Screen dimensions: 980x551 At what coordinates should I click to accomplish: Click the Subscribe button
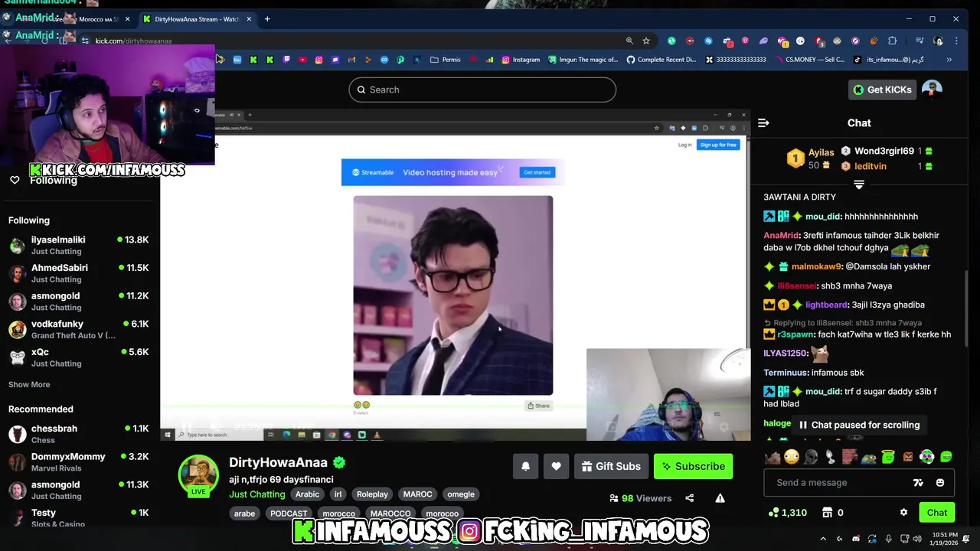point(693,466)
